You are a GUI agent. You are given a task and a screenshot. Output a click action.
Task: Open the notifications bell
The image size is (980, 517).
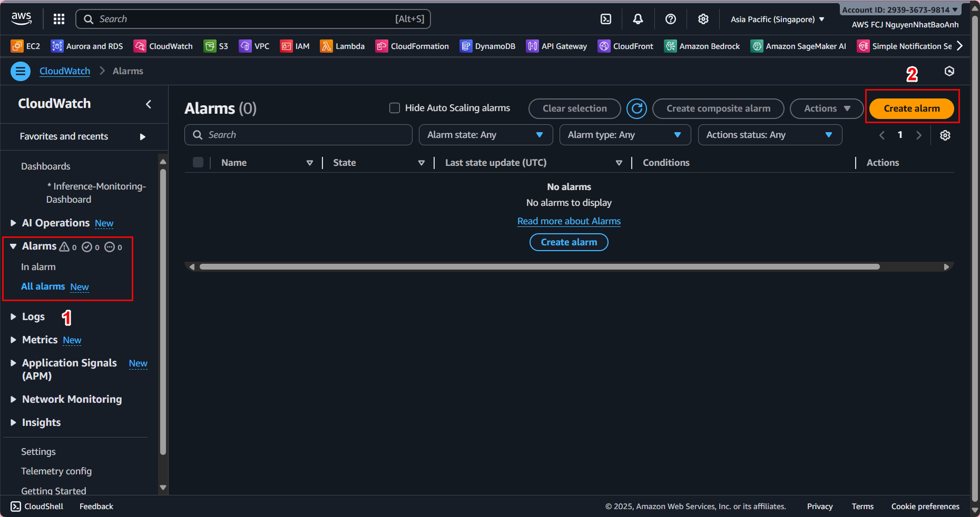point(638,19)
